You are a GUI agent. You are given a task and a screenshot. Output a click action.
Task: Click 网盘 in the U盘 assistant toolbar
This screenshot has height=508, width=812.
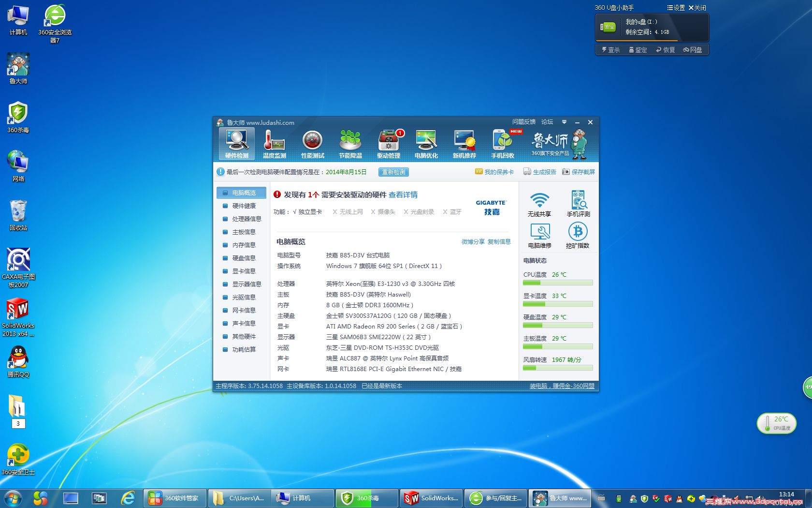pyautogui.click(x=693, y=50)
